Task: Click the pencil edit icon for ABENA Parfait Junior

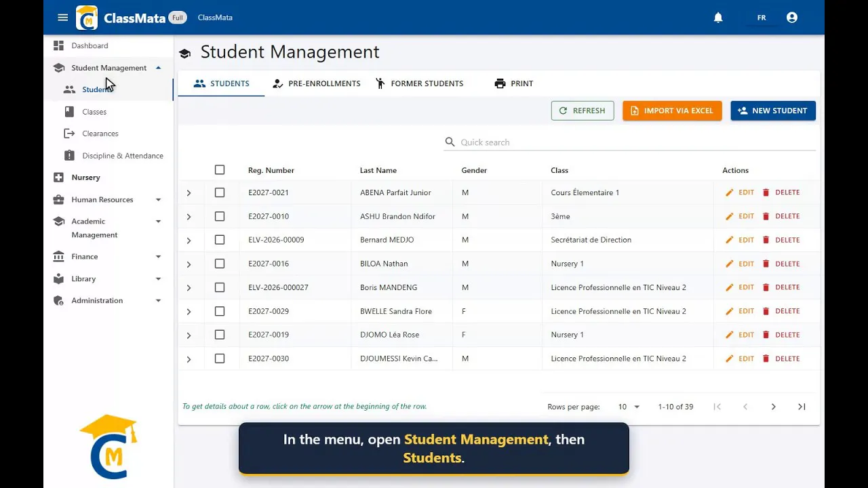Action: [730, 192]
